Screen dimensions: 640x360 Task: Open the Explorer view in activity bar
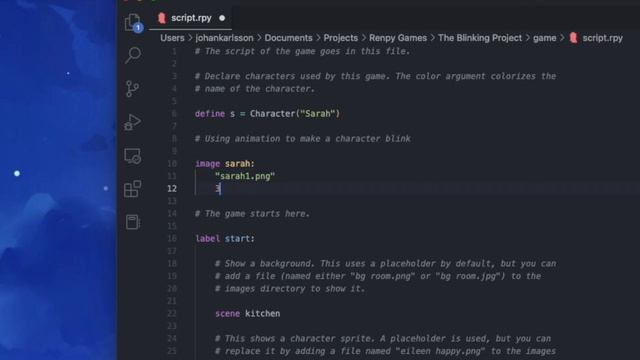[x=133, y=22]
